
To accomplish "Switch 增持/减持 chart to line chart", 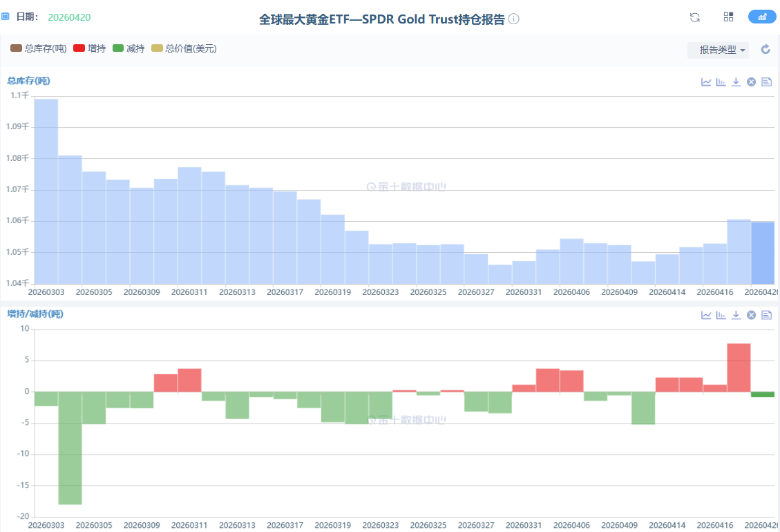I will (x=706, y=315).
